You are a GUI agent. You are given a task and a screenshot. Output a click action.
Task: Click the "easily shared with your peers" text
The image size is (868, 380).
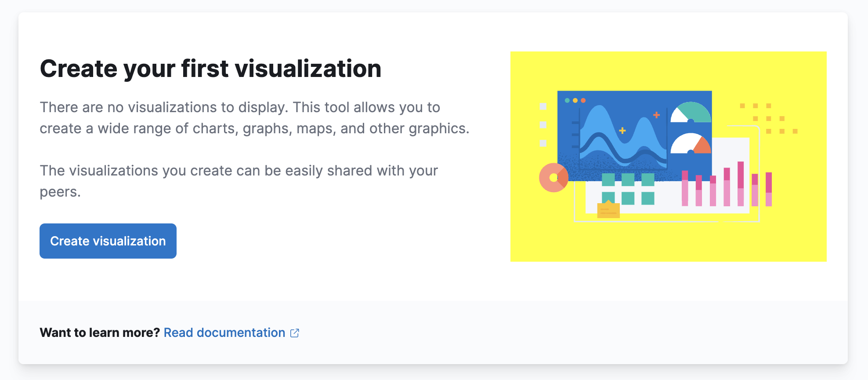coord(239,181)
